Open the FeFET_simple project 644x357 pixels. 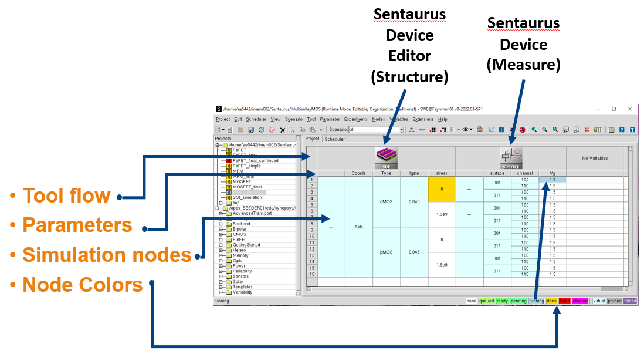pos(246,166)
